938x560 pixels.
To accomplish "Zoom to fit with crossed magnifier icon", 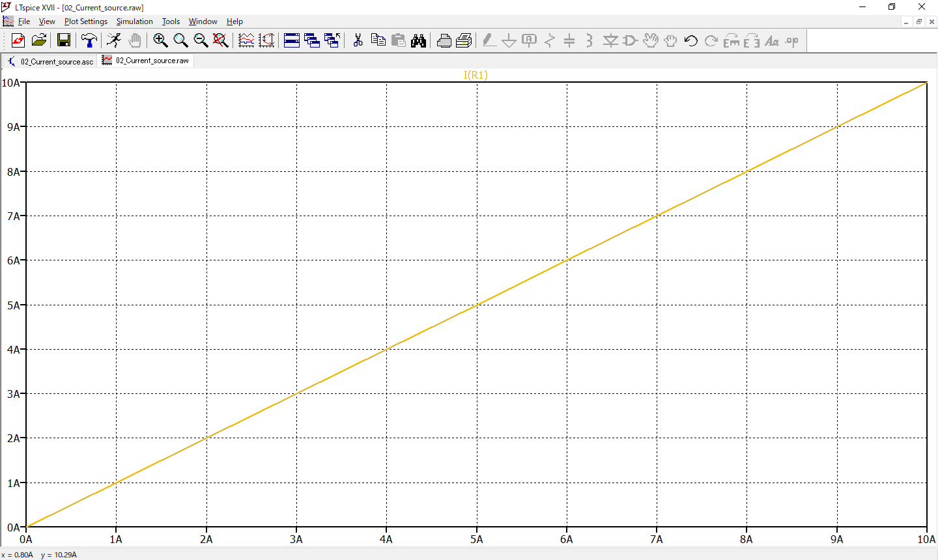I will 221,41.
